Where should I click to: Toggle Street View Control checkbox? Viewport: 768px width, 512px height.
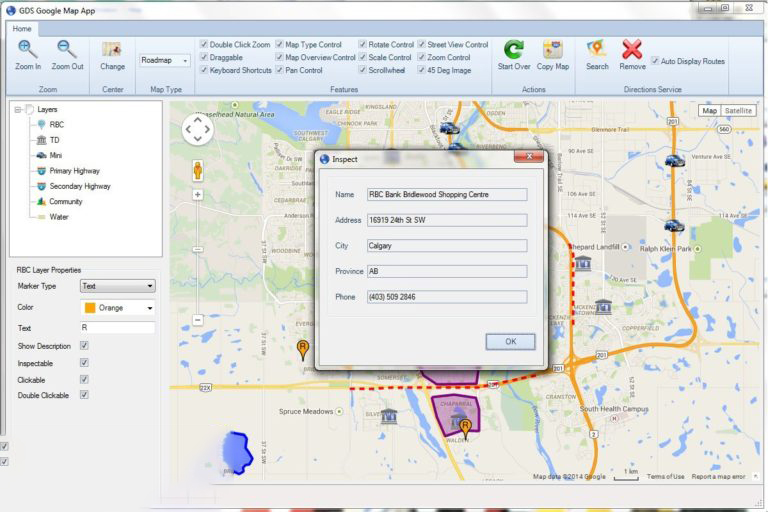421,44
